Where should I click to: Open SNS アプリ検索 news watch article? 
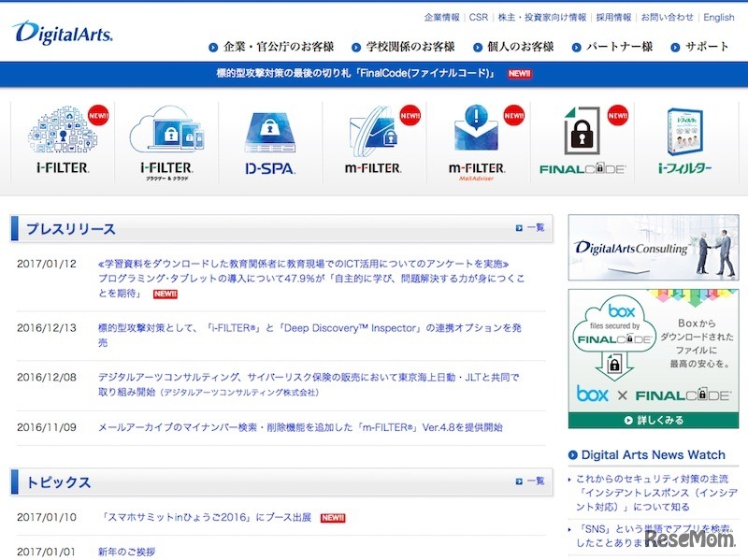[x=654, y=536]
